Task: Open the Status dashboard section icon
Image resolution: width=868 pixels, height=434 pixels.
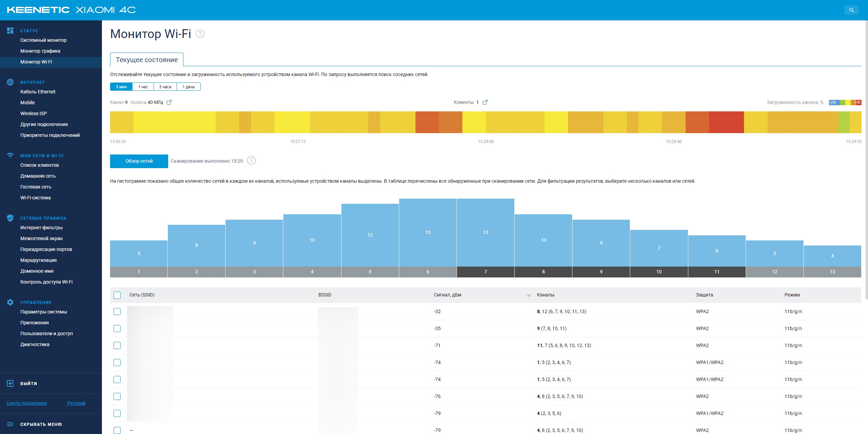Action: point(10,31)
